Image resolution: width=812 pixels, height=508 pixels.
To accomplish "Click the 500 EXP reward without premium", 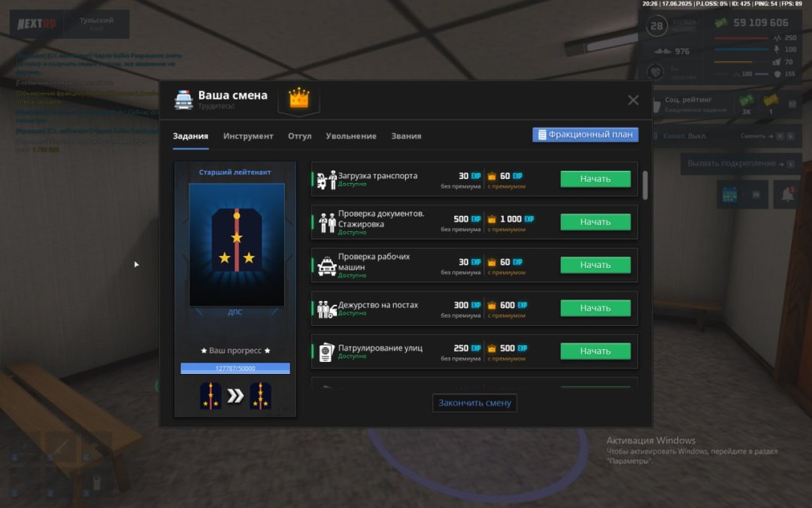I will [467, 219].
